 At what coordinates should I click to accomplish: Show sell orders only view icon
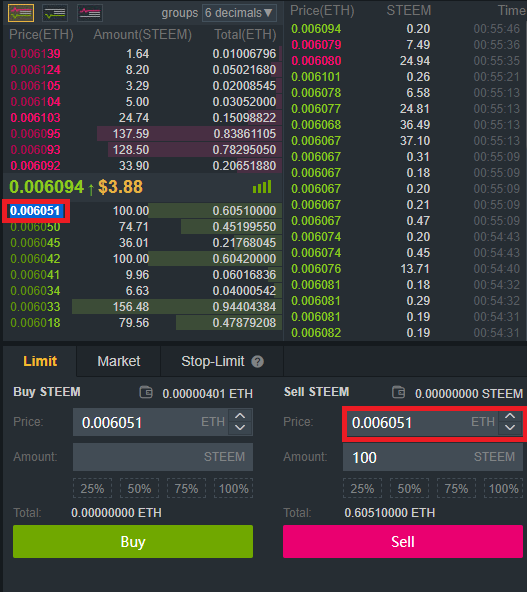click(90, 13)
